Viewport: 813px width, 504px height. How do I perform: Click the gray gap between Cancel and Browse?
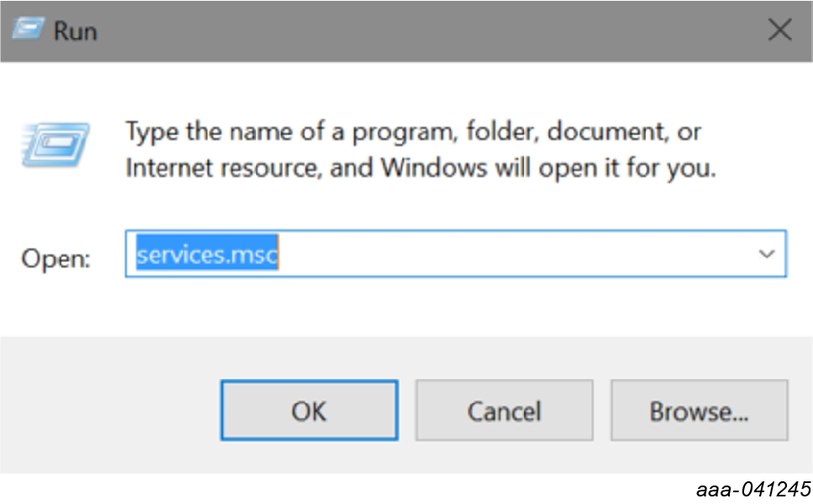pyautogui.click(x=601, y=411)
